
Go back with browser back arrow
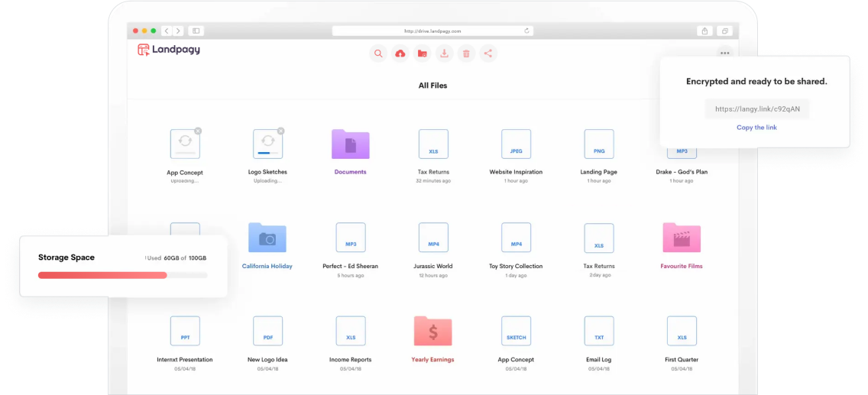[x=167, y=31]
